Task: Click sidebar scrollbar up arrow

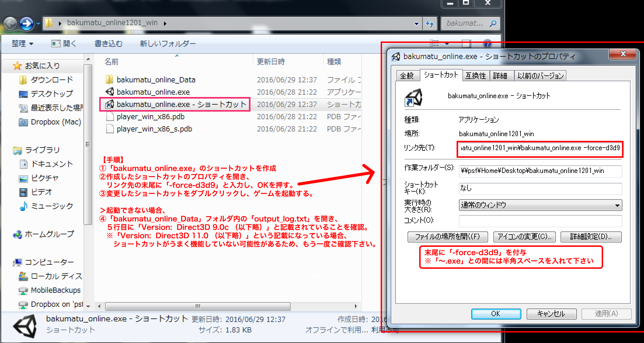Action: [88, 59]
